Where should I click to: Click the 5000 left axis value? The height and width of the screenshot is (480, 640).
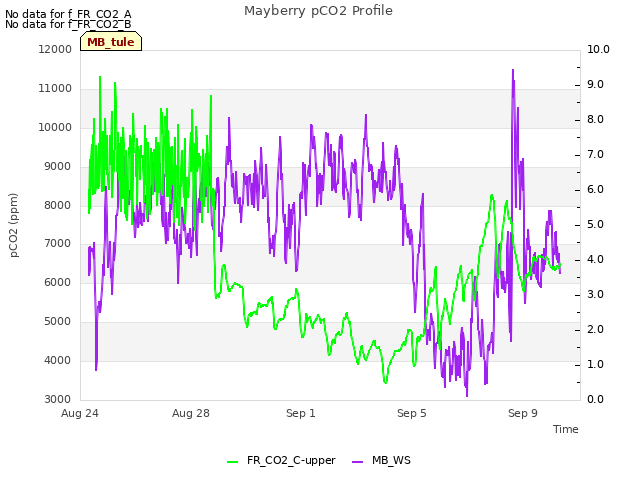pyautogui.click(x=58, y=322)
